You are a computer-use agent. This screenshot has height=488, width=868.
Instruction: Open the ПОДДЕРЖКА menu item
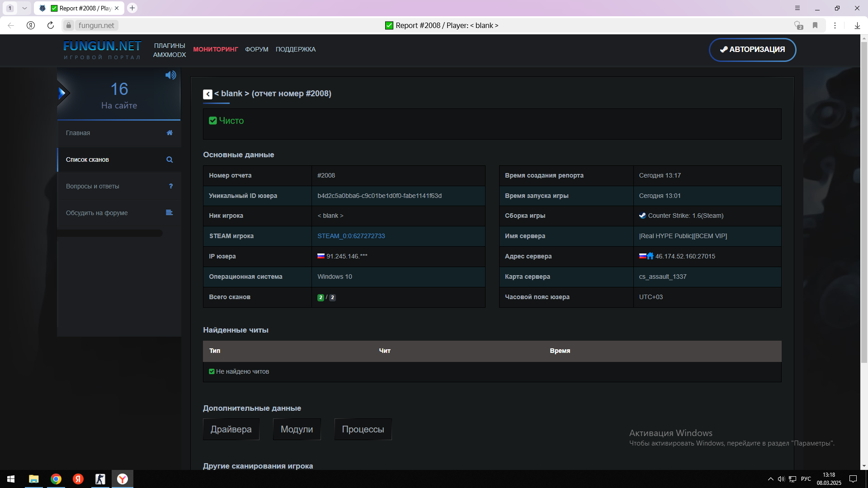296,49
